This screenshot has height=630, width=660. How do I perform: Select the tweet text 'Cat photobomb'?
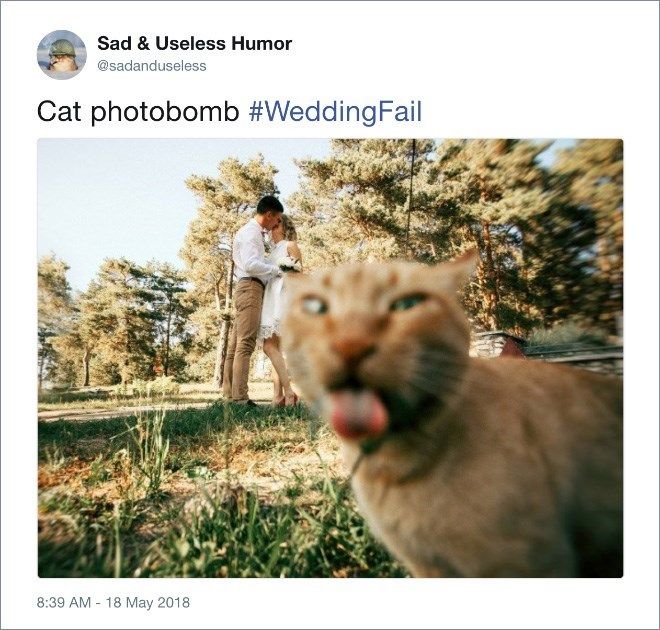(x=138, y=112)
